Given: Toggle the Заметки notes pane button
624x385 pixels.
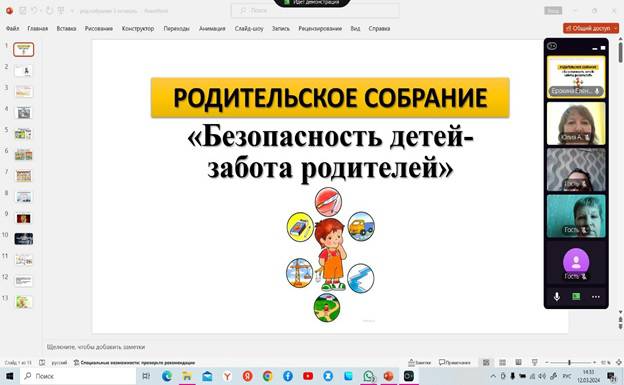Looking at the screenshot, I should [x=419, y=362].
